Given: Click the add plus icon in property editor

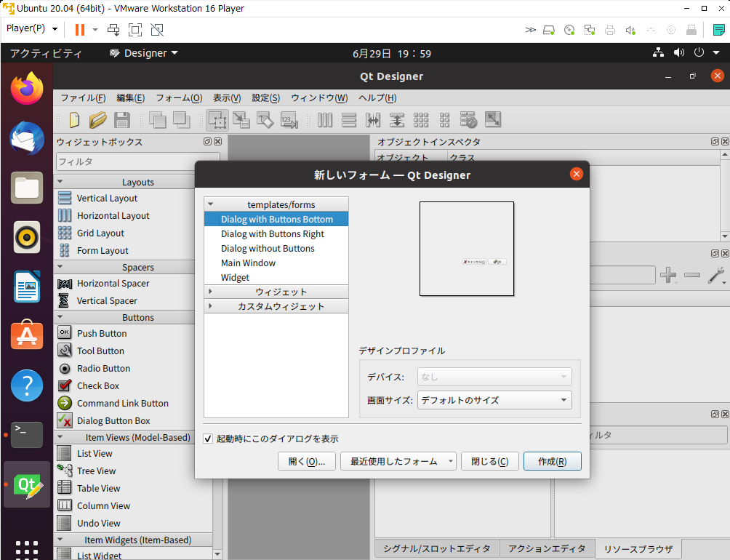Looking at the screenshot, I should pos(668,275).
